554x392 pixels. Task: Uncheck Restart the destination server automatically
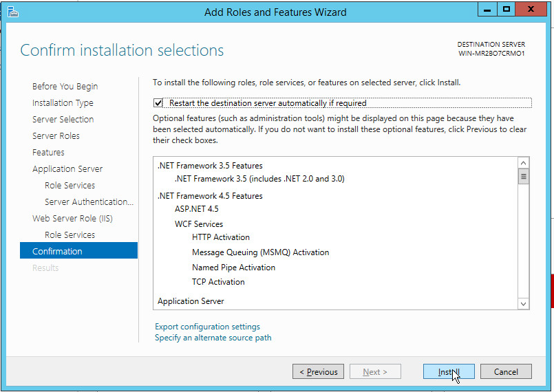159,103
